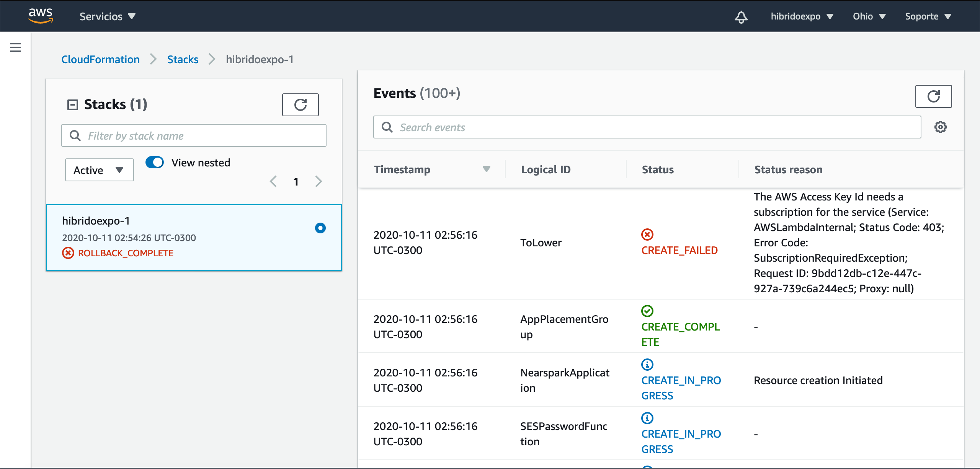Click the ROLLBACK_COMPLETE status text

[x=126, y=253]
